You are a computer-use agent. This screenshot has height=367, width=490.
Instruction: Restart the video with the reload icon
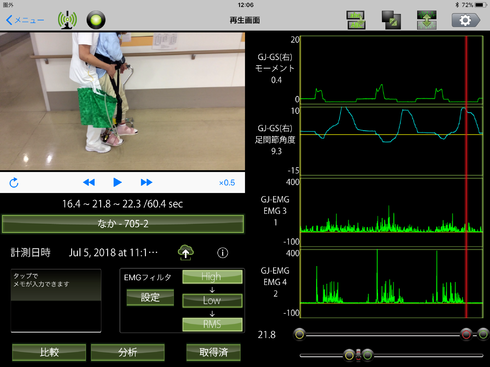pyautogui.click(x=14, y=183)
